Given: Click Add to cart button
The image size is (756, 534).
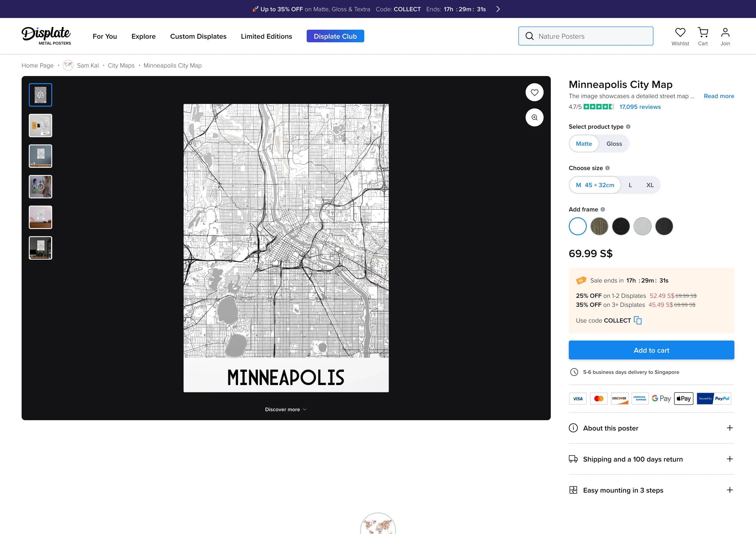Looking at the screenshot, I should pyautogui.click(x=651, y=350).
